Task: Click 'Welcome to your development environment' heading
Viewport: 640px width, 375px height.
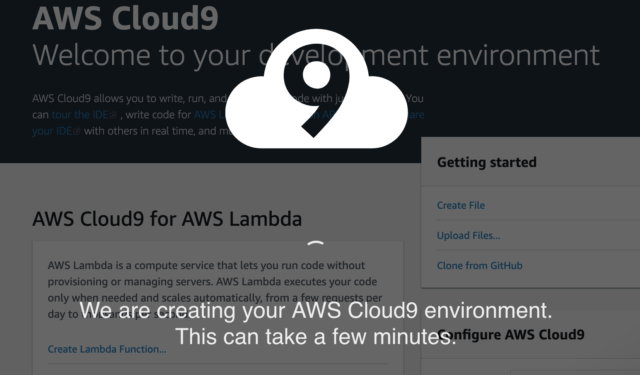Action: [316, 55]
